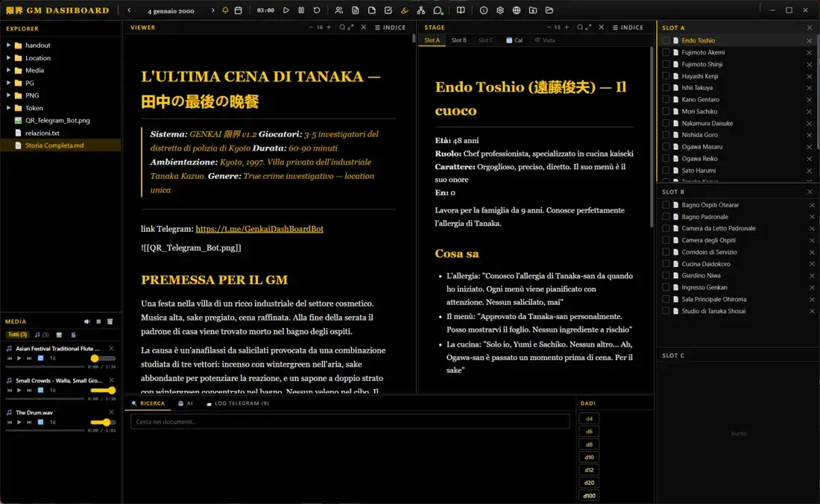Expand the handout folder in Explorer
The width and height of the screenshot is (820, 504).
(x=9, y=45)
